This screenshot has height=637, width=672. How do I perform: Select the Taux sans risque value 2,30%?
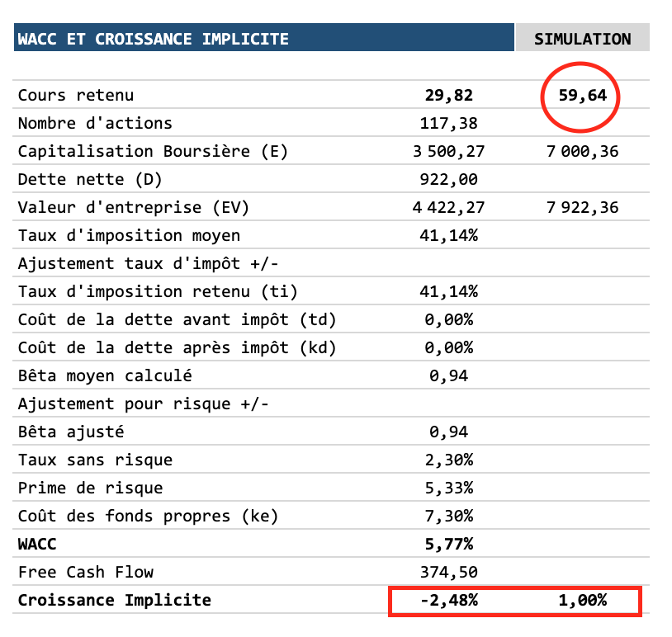(x=448, y=460)
